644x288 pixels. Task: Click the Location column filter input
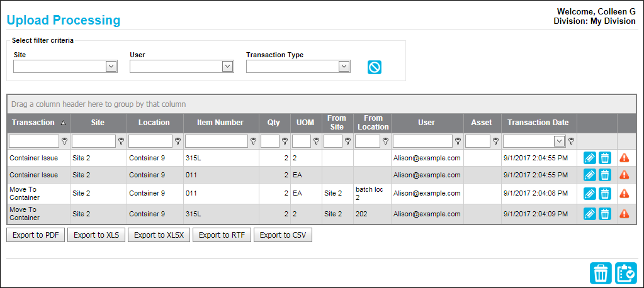[x=150, y=141]
